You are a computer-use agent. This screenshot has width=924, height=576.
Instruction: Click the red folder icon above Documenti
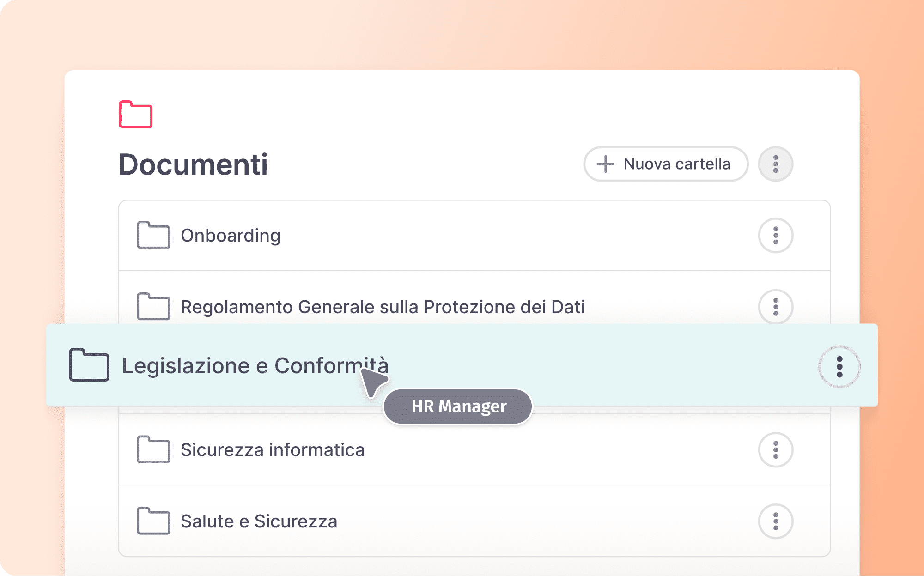(x=135, y=114)
